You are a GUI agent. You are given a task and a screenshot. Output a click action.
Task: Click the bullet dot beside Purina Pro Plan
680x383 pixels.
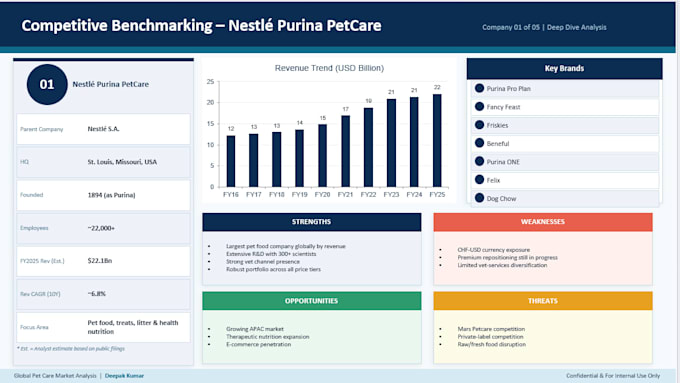click(479, 88)
